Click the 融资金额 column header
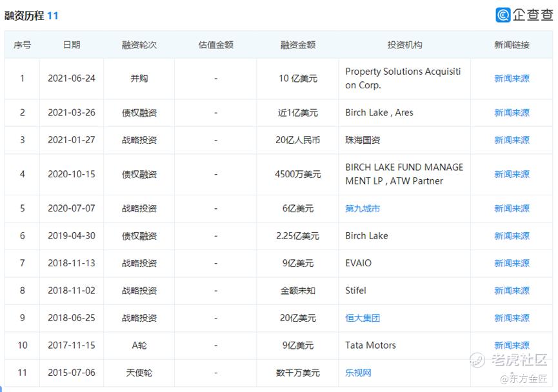558x392 pixels. [298, 45]
